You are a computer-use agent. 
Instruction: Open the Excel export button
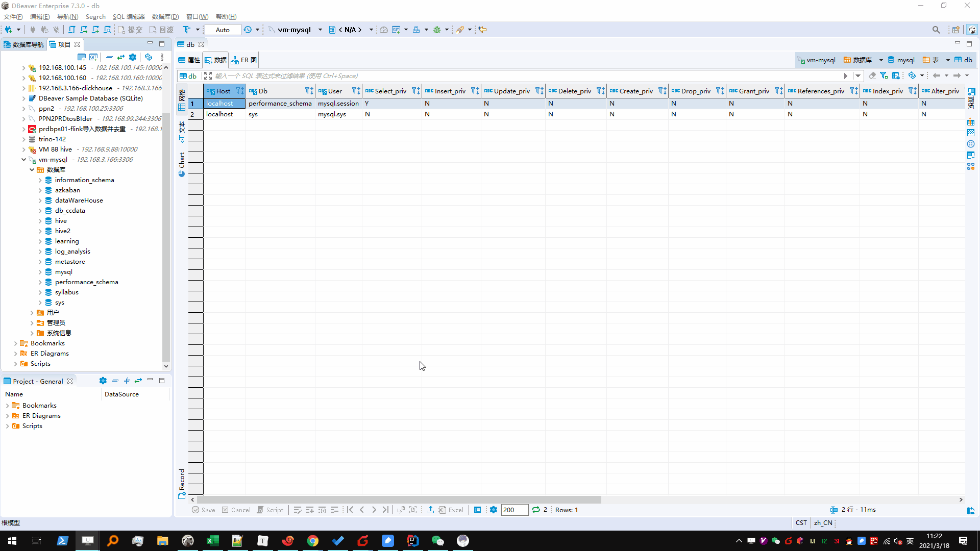point(451,510)
